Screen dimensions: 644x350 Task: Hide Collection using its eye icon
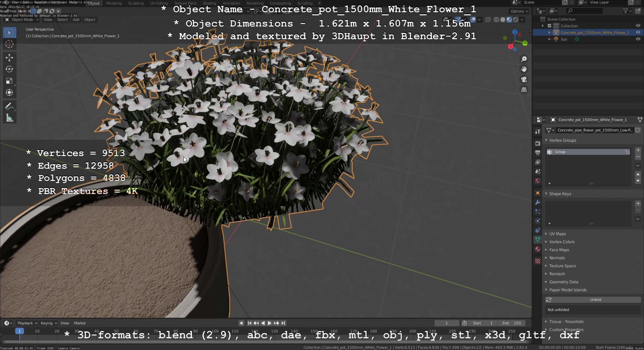(638, 26)
